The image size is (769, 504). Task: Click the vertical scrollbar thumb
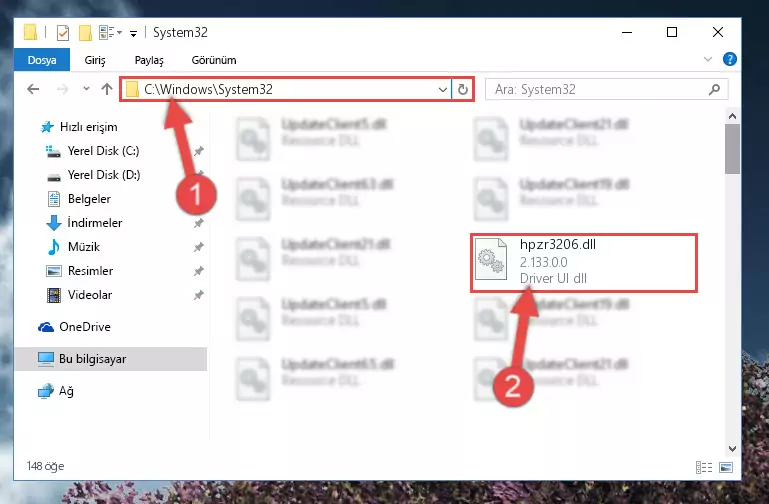click(732, 149)
